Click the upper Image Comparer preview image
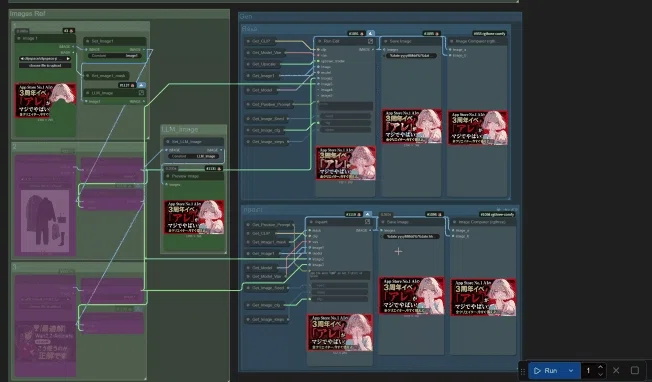Image resolution: width=652 pixels, height=382 pixels. [478, 128]
